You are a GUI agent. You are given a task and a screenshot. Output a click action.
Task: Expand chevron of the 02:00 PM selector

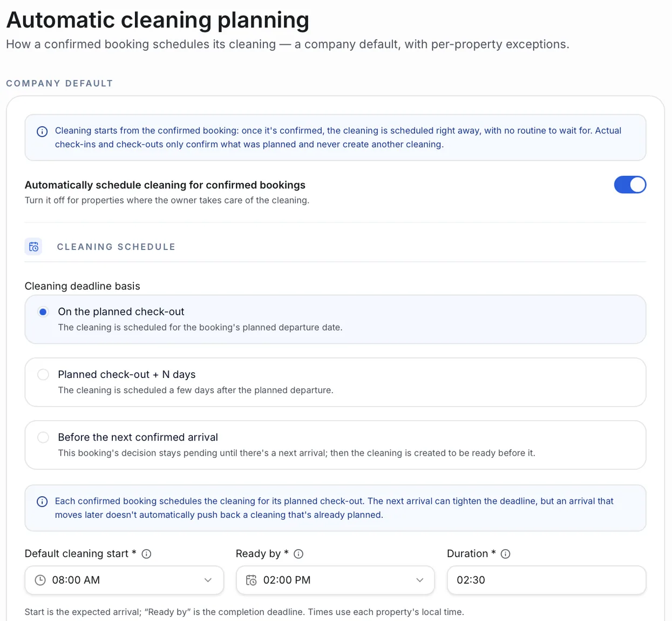click(419, 580)
